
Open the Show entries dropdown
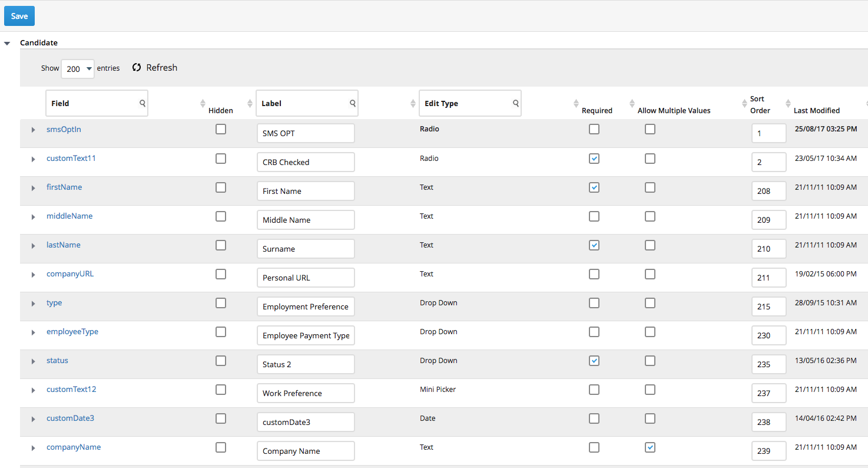point(78,69)
